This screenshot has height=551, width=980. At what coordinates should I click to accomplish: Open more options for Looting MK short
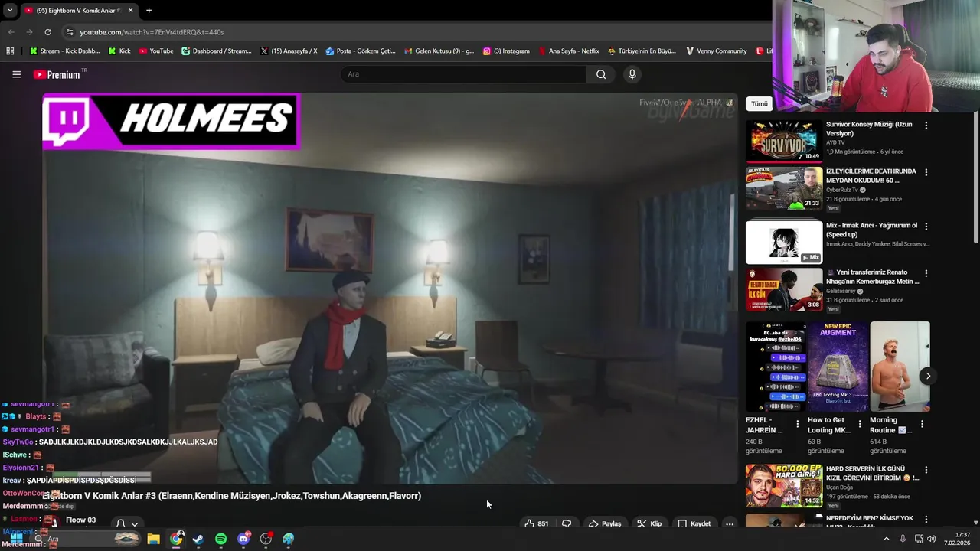(859, 424)
